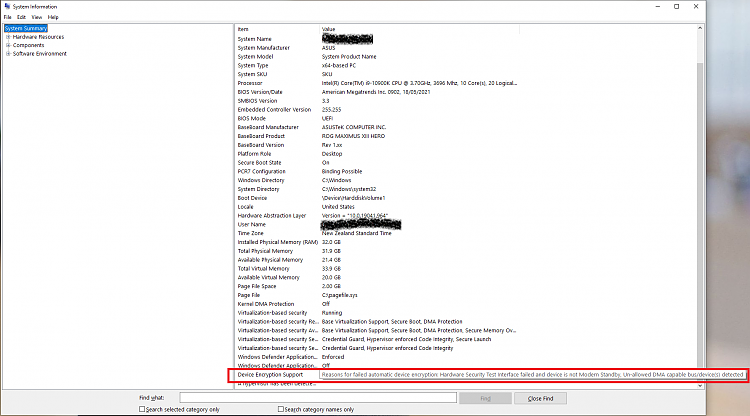Select the Locale row
Viewport: 750px width, 416px height.
[377, 207]
